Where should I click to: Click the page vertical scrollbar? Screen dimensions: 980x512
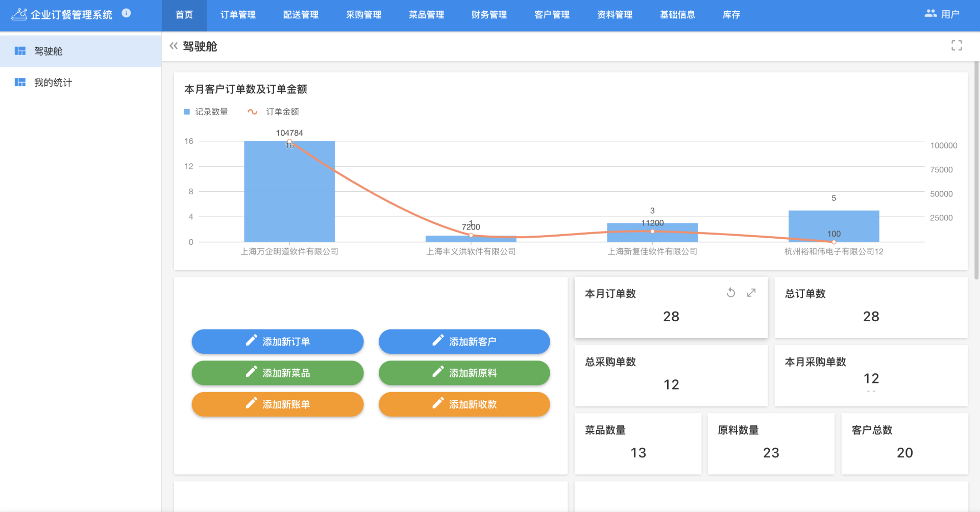pos(976,168)
